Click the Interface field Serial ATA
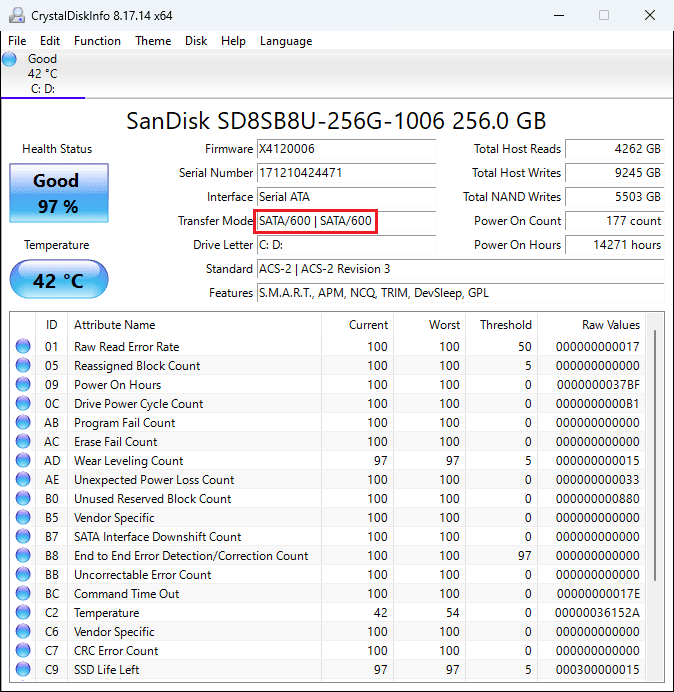674x692 pixels. [346, 197]
